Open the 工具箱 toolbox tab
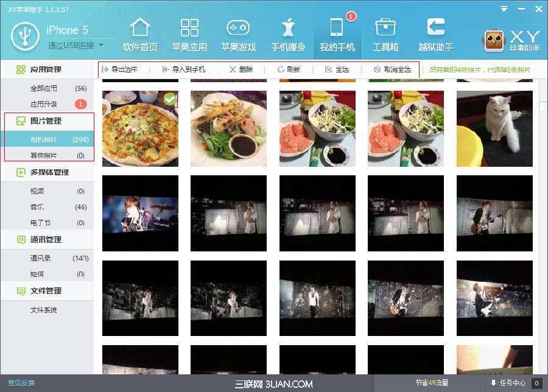548x392 pixels. (385, 35)
